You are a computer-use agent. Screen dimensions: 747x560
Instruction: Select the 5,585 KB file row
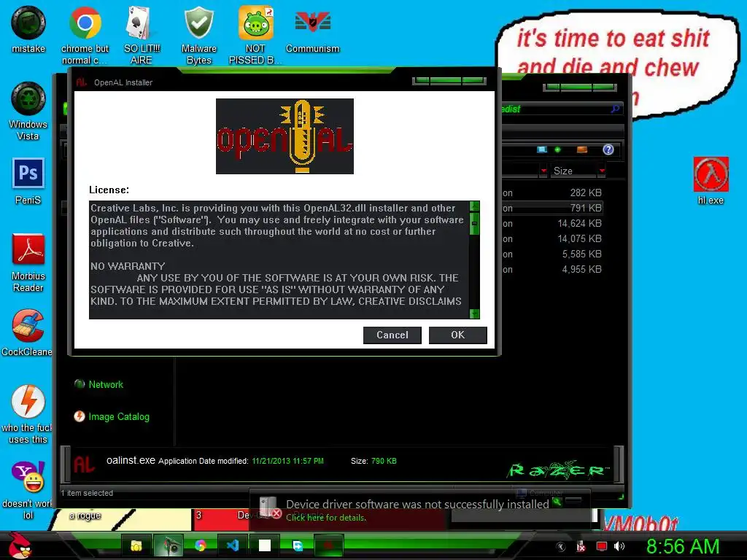click(553, 254)
